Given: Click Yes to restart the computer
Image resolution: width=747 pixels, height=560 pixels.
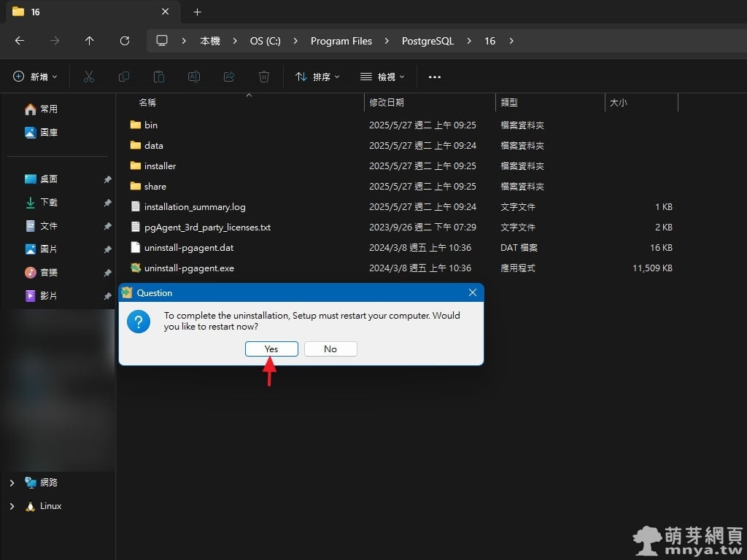Looking at the screenshot, I should [x=271, y=349].
